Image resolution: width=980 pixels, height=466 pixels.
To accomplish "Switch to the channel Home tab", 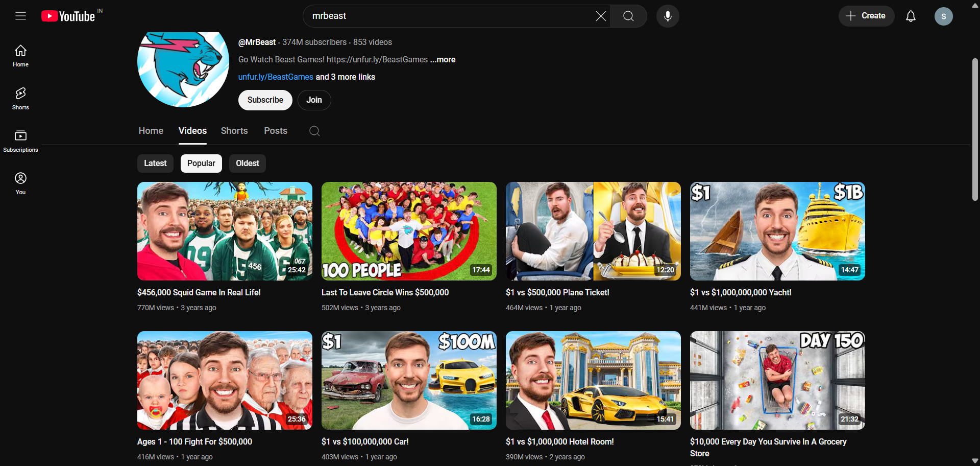I will point(151,131).
